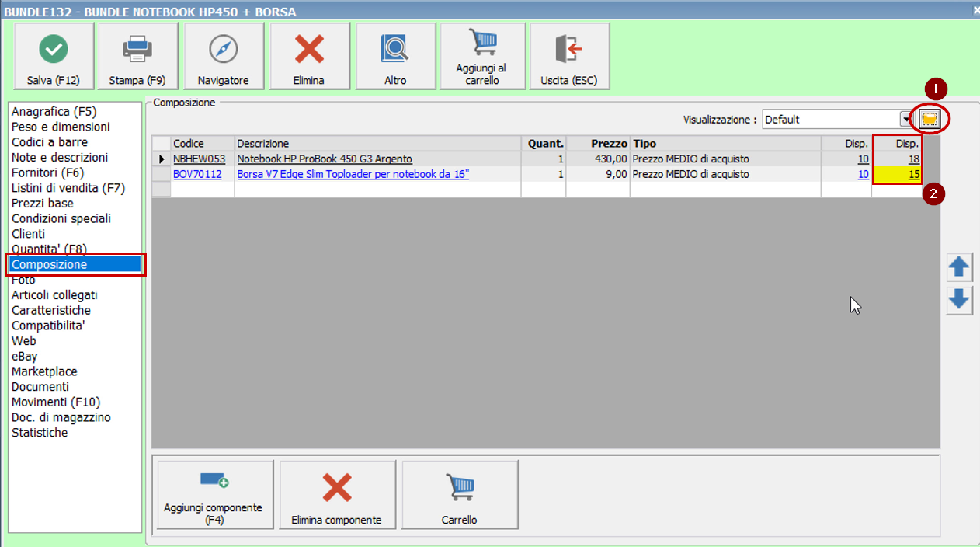Click the Elimina red X toolbar button
Viewport: 980px width, 547px height.
pos(309,56)
